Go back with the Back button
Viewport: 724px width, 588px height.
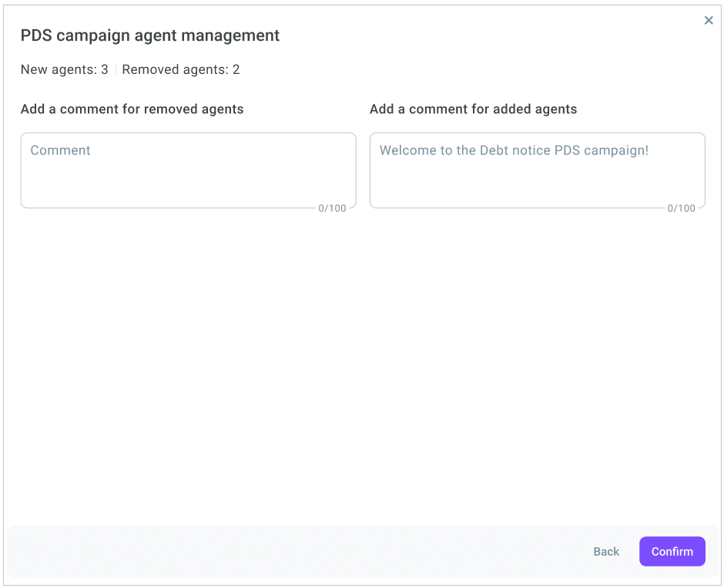point(606,552)
